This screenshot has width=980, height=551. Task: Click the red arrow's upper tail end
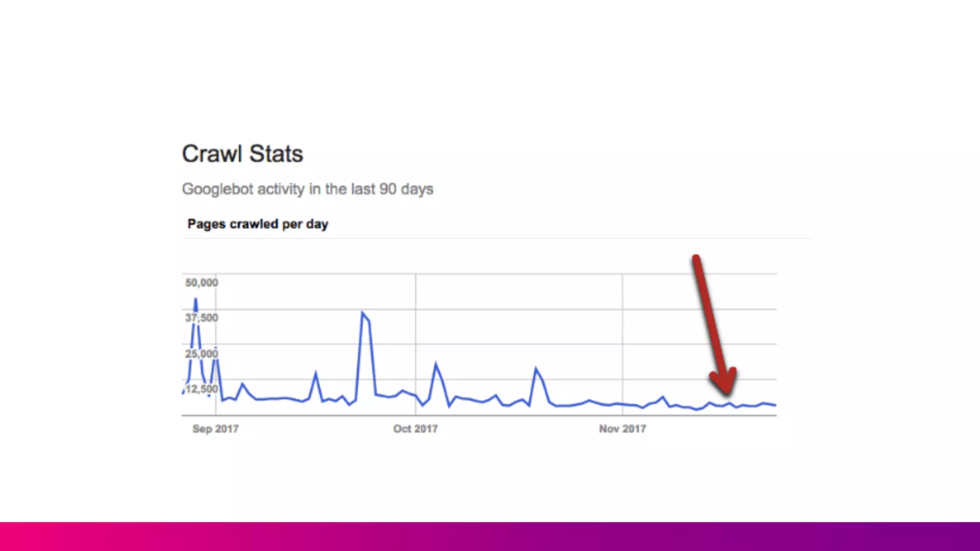(696, 258)
